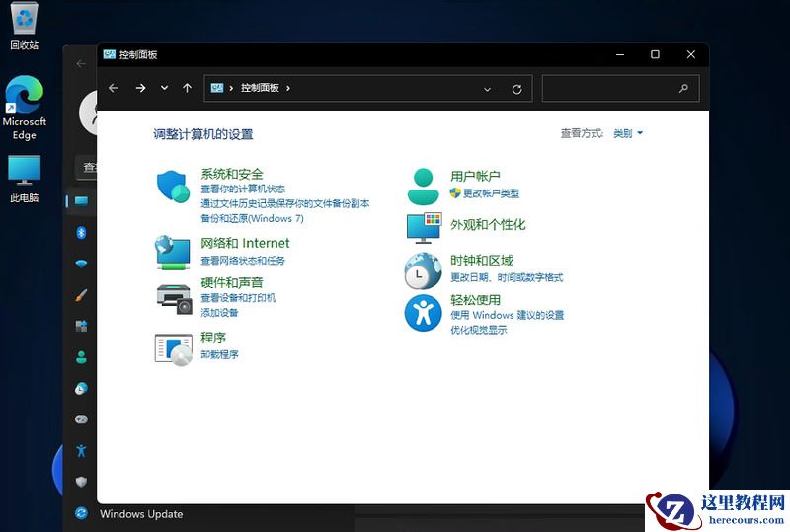Select Gaming controller icon in Settings sidebar
This screenshot has height=532, width=790.
coord(81,419)
